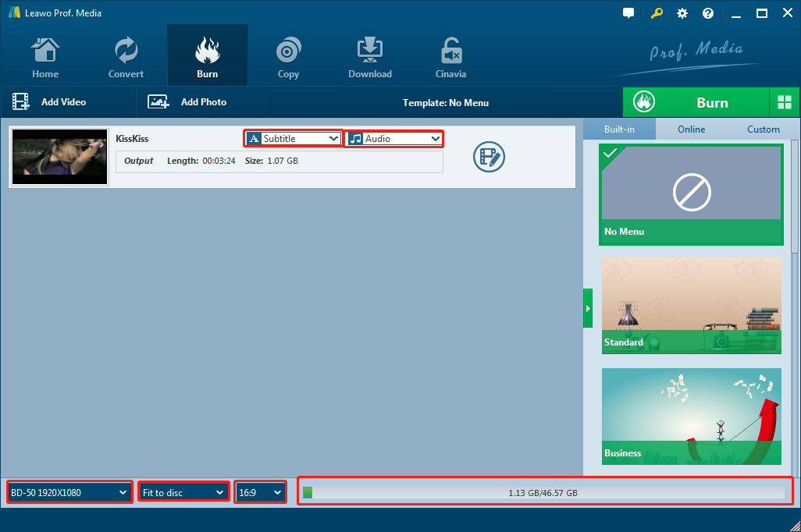Expand the Subtitle dropdown
This screenshot has height=532, width=801.
tap(293, 138)
